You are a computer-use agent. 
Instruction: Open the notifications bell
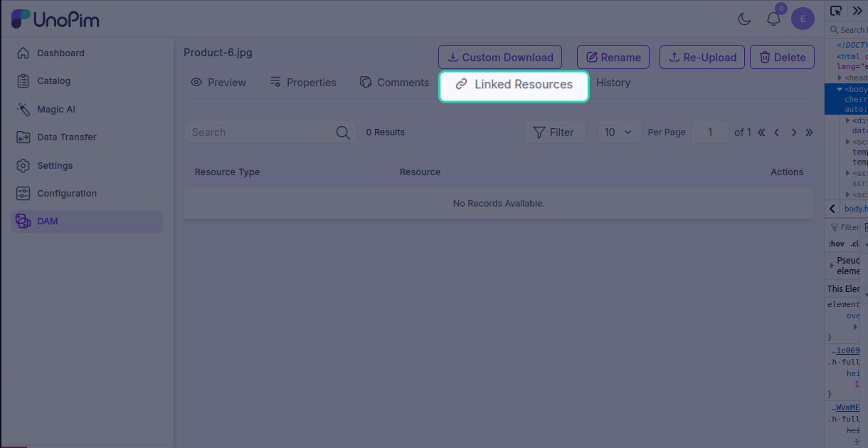773,19
